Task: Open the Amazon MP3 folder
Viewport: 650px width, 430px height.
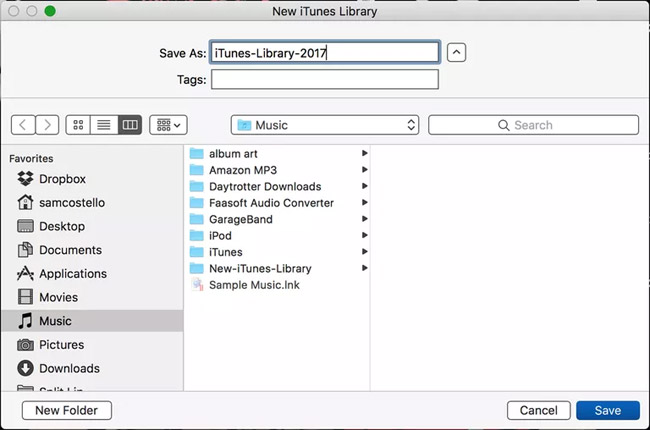Action: click(279, 170)
